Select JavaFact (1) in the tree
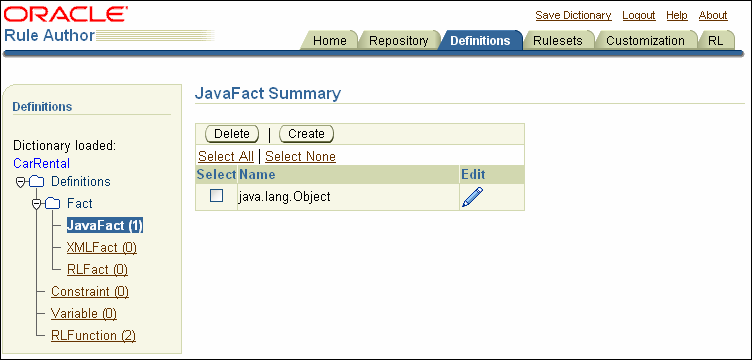Image resolution: width=752 pixels, height=360 pixels. (x=105, y=225)
